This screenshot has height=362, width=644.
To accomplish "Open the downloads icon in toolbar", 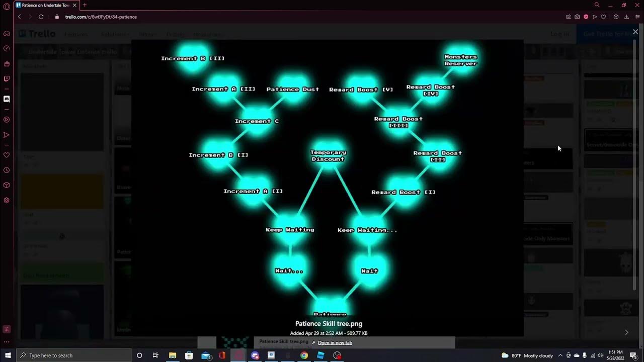I will click(626, 17).
